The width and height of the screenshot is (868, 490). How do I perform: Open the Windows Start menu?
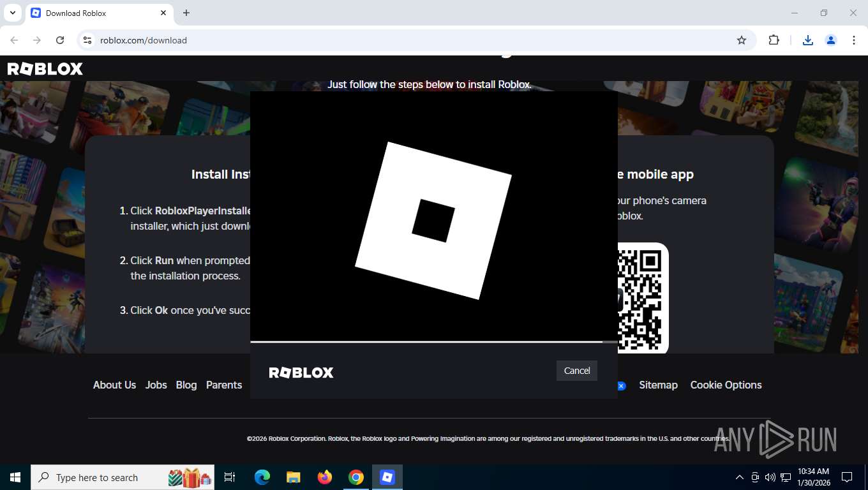point(15,477)
